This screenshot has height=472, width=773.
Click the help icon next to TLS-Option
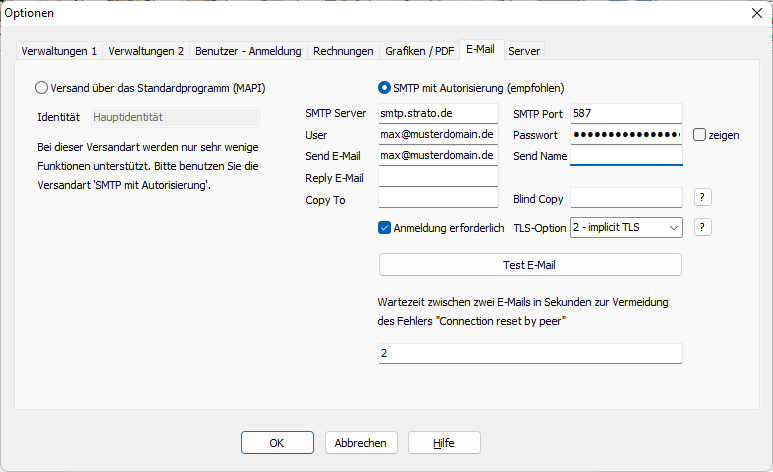tap(704, 227)
